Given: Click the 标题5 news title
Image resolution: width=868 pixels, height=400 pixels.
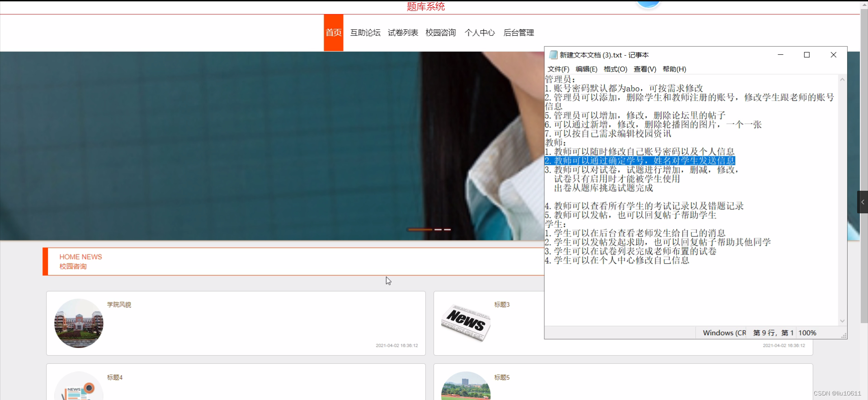Looking at the screenshot, I should (502, 377).
